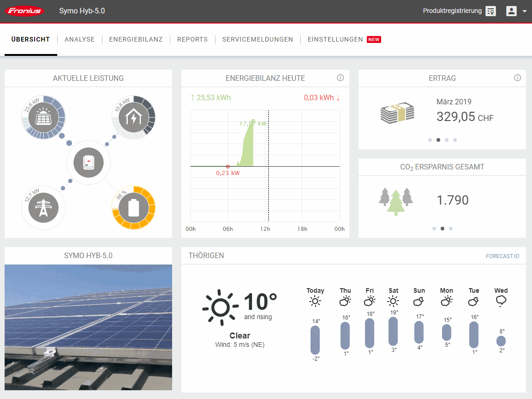Open the SERVICEMELDUNGEN tab
The height and width of the screenshot is (399, 532).
tap(257, 39)
